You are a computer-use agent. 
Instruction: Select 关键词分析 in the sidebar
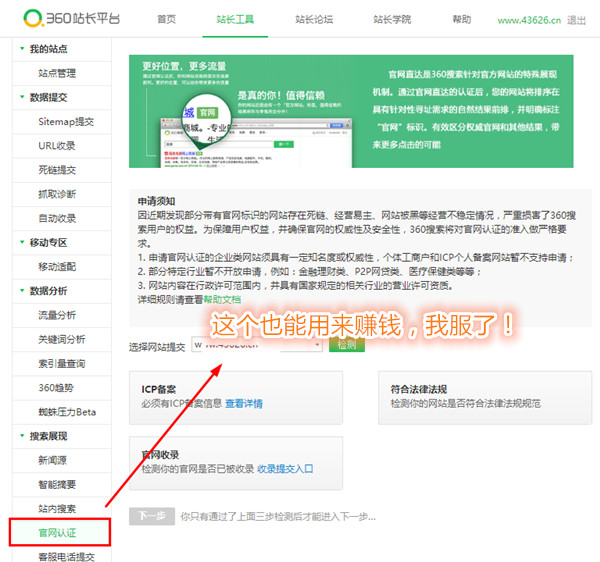click(62, 339)
